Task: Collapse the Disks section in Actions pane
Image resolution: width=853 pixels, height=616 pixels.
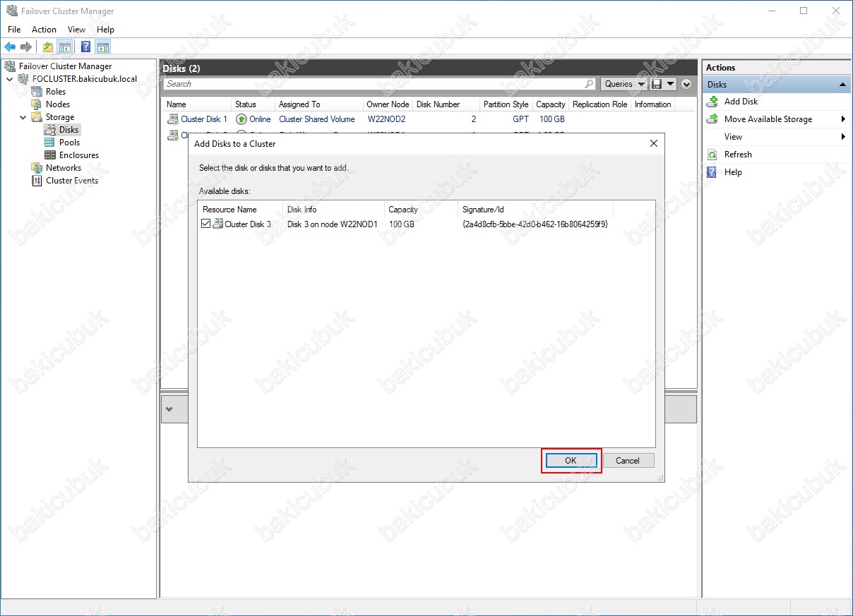Action: point(842,85)
